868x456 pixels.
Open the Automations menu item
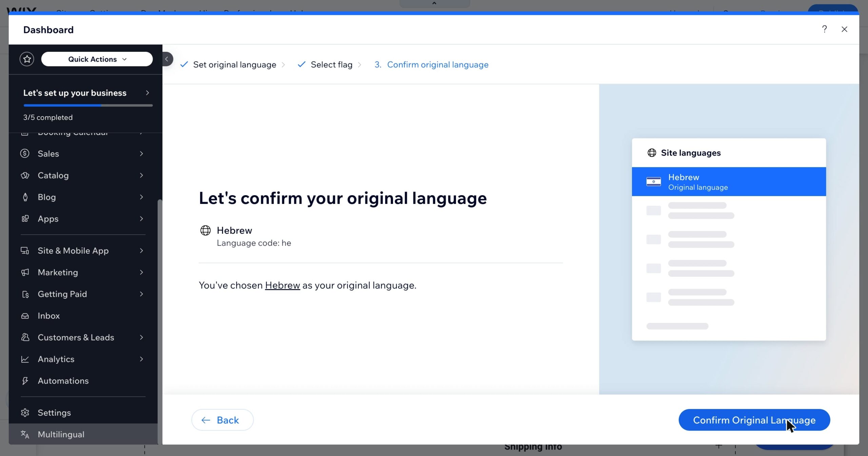(83, 381)
